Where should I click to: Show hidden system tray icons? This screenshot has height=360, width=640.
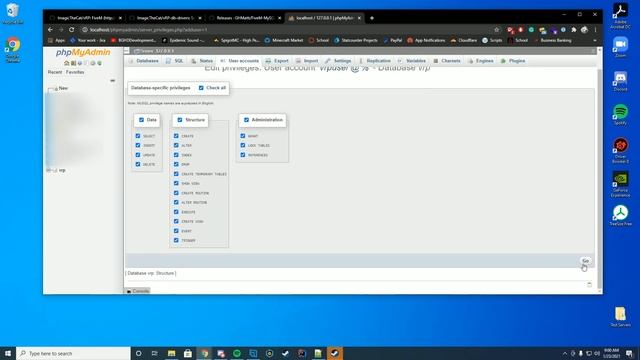coord(565,353)
